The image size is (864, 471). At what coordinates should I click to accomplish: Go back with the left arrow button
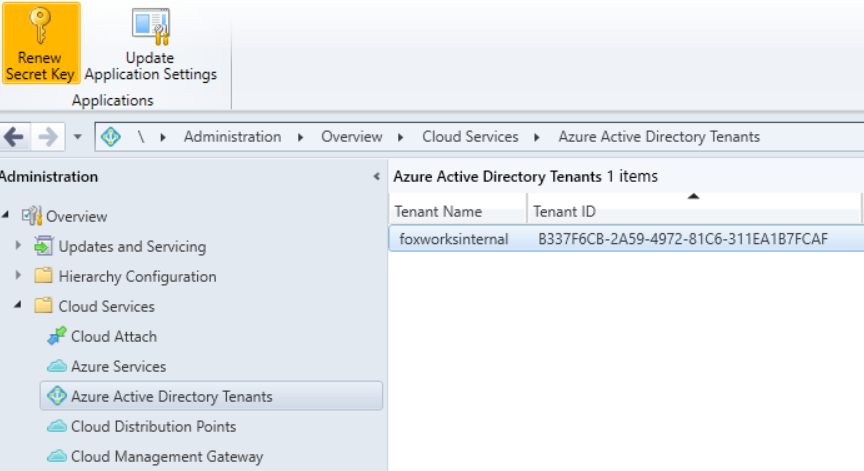15,137
